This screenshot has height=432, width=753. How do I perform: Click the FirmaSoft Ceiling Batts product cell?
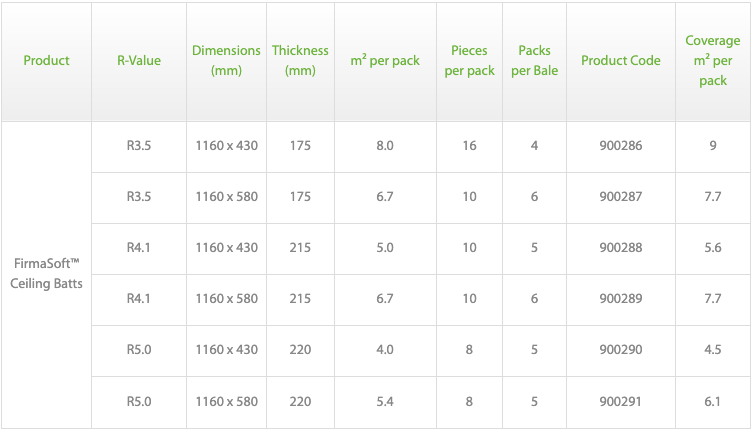point(46,273)
